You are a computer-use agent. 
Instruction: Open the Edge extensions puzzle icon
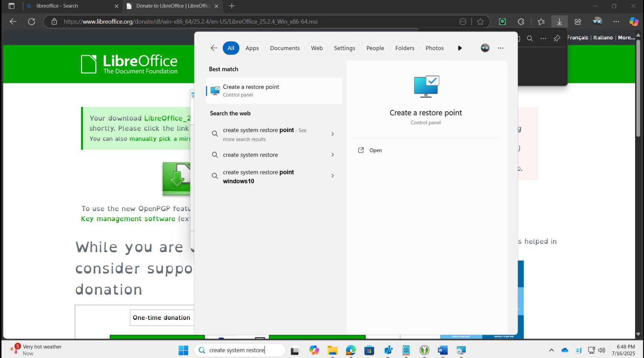[521, 22]
